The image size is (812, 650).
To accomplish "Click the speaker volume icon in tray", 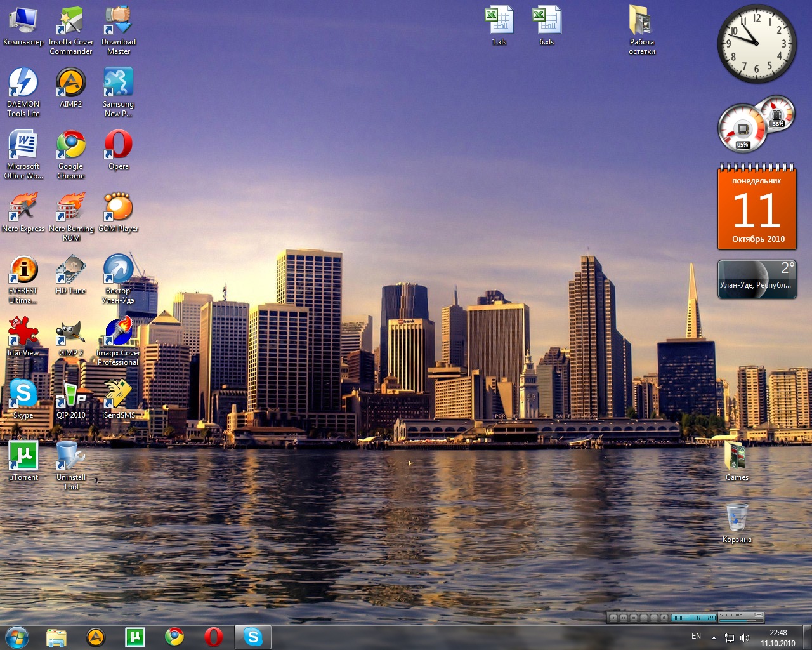I will [x=745, y=637].
